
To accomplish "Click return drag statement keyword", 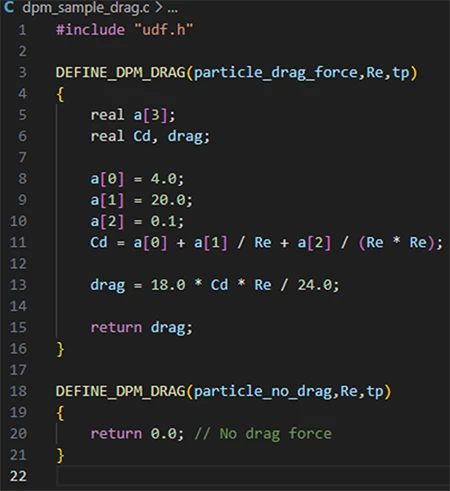I will (116, 327).
